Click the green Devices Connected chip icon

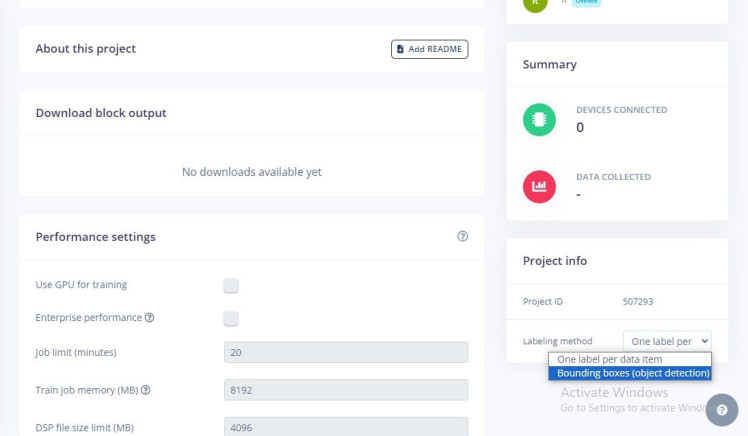coord(539,119)
